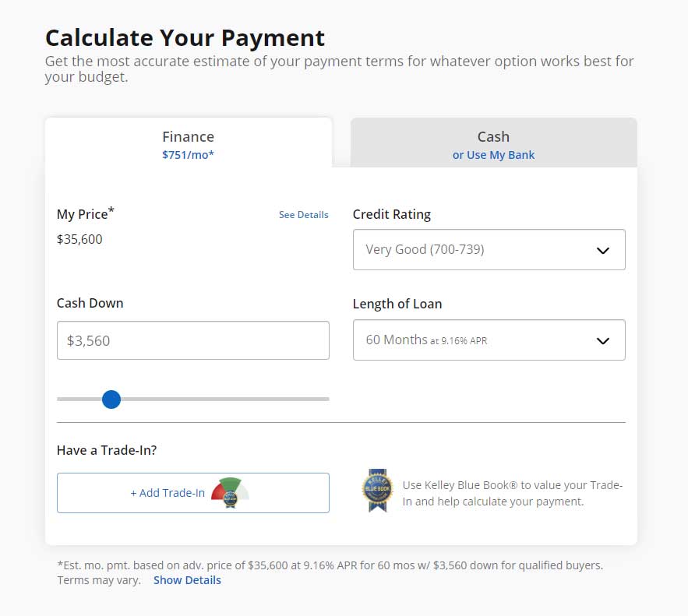Image resolution: width=688 pixels, height=616 pixels.
Task: Click Show Details in the disclaimer
Action: pyautogui.click(x=187, y=580)
